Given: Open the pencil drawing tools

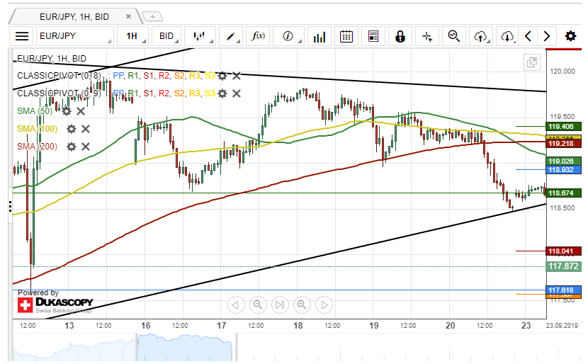Looking at the screenshot, I should [231, 36].
